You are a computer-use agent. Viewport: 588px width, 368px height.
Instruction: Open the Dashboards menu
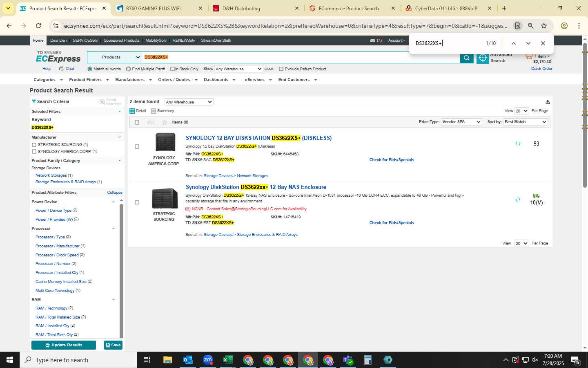click(220, 80)
